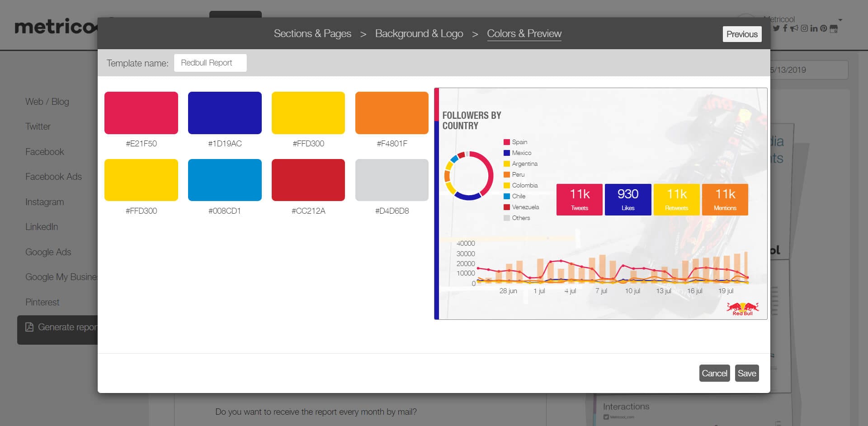Click the Interactions label in the background page
Screen dimensions: 868x426
click(x=626, y=407)
